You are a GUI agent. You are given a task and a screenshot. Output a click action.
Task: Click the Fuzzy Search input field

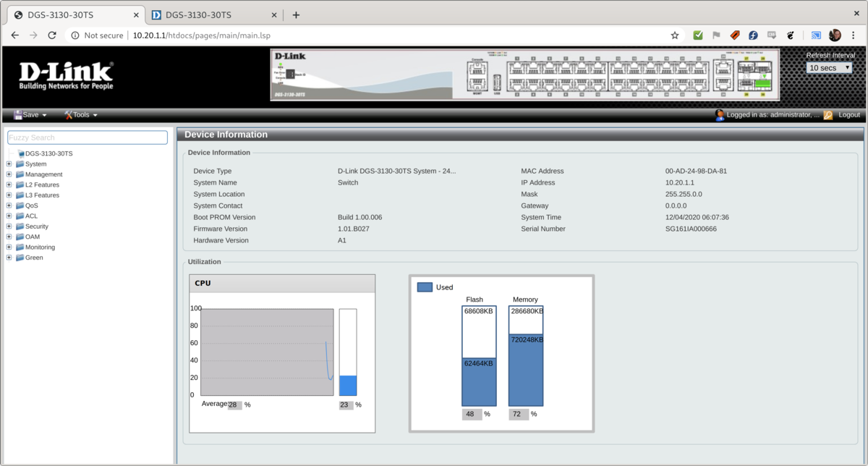[x=87, y=137]
